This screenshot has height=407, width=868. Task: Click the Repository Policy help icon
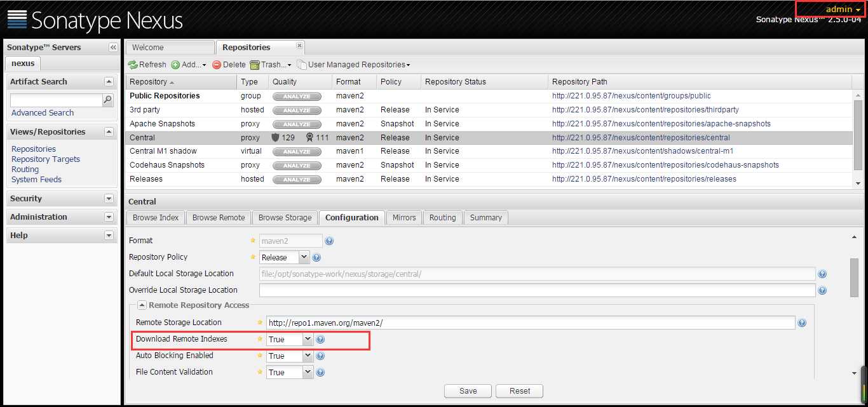316,258
